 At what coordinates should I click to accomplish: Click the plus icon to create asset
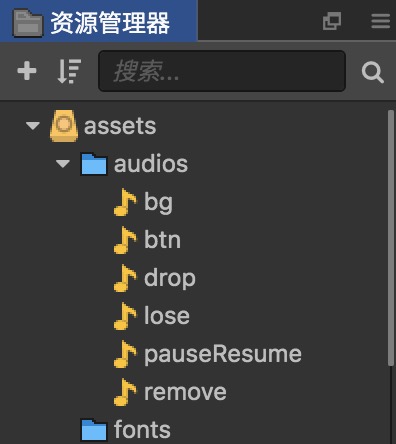pyautogui.click(x=27, y=71)
